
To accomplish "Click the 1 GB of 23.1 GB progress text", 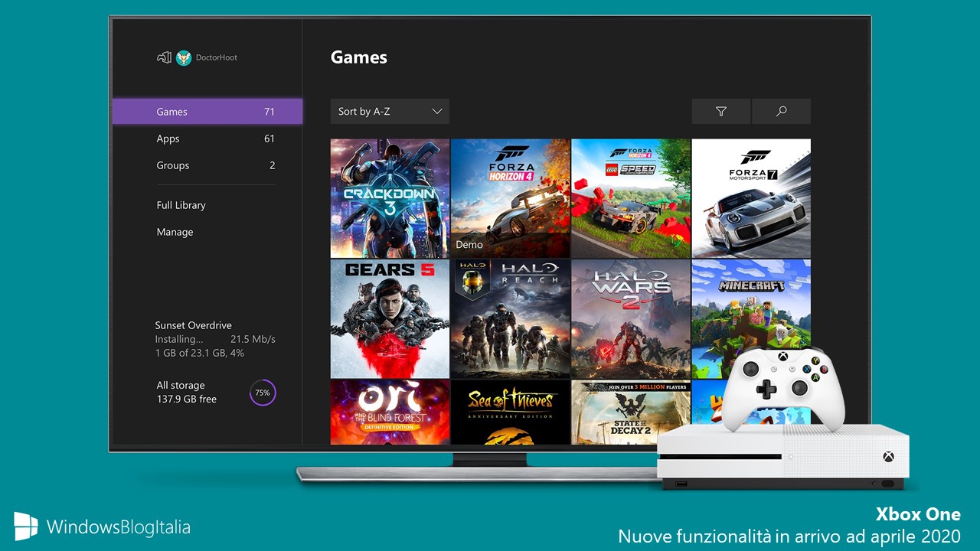I will point(200,354).
